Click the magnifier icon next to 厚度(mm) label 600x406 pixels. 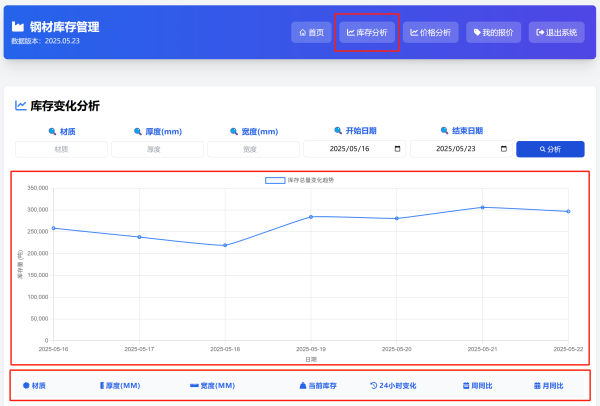(138, 132)
